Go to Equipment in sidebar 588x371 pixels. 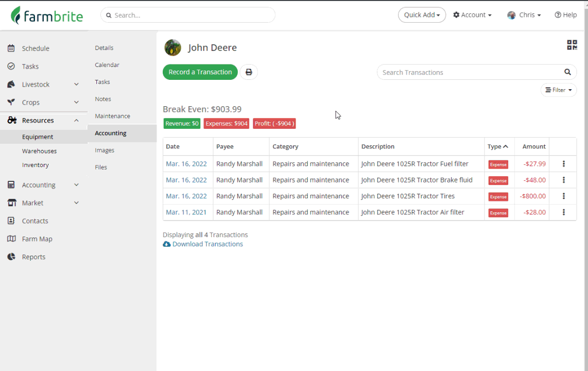(x=38, y=137)
